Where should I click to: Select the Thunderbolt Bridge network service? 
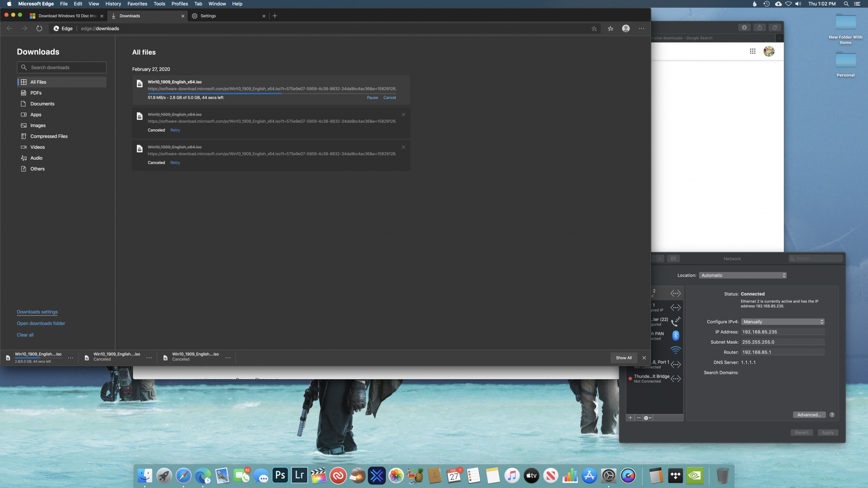pos(654,379)
